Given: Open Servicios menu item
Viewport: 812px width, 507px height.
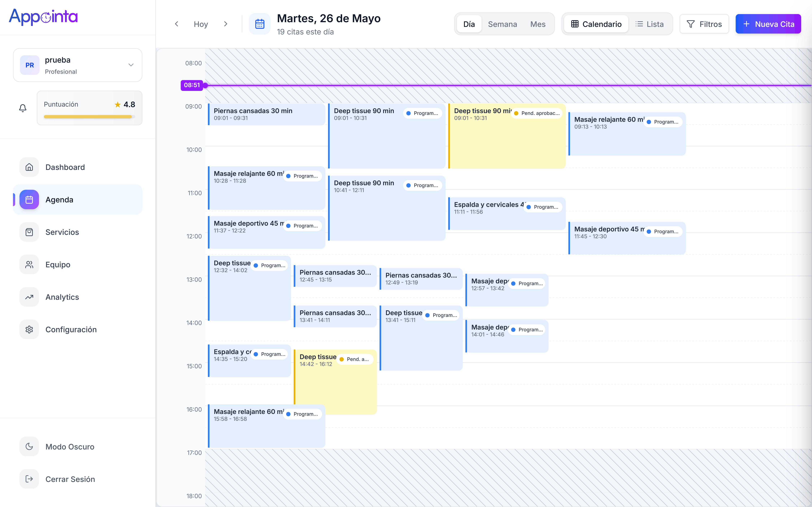Looking at the screenshot, I should click(78, 232).
